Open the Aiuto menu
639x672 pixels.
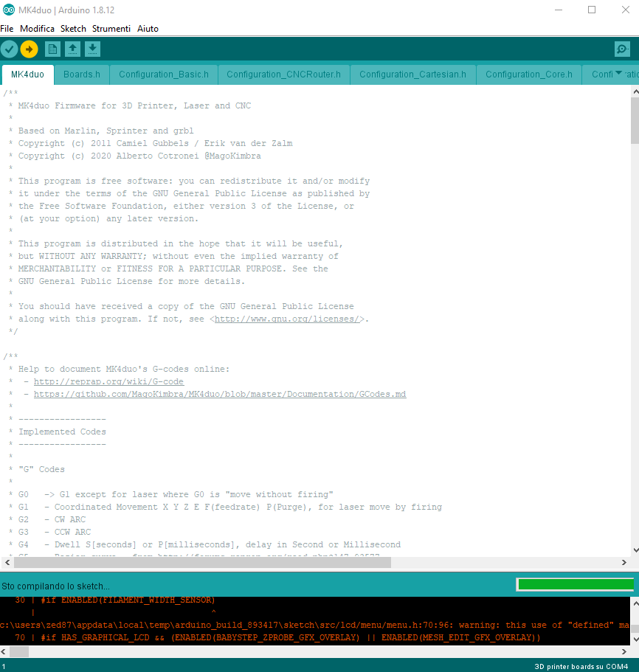pyautogui.click(x=148, y=29)
